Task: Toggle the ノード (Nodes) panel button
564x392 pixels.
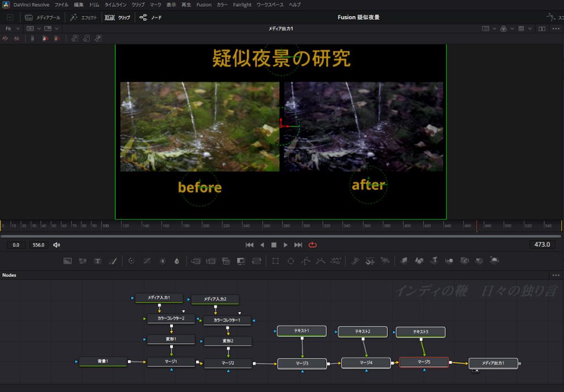Action: pos(151,18)
